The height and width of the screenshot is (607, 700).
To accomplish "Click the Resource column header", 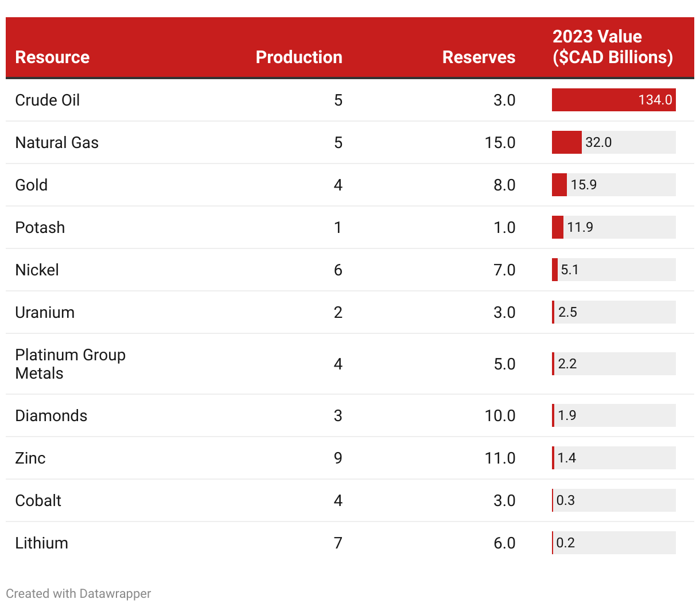I will coord(52,57).
